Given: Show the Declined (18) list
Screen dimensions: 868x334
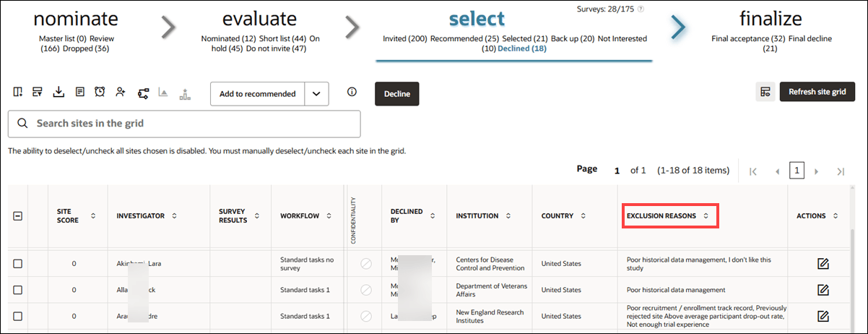Looking at the screenshot, I should click(x=522, y=48).
